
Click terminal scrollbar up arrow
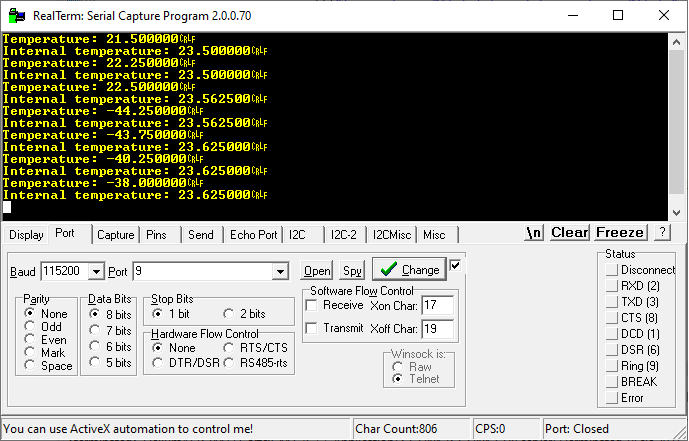[676, 43]
